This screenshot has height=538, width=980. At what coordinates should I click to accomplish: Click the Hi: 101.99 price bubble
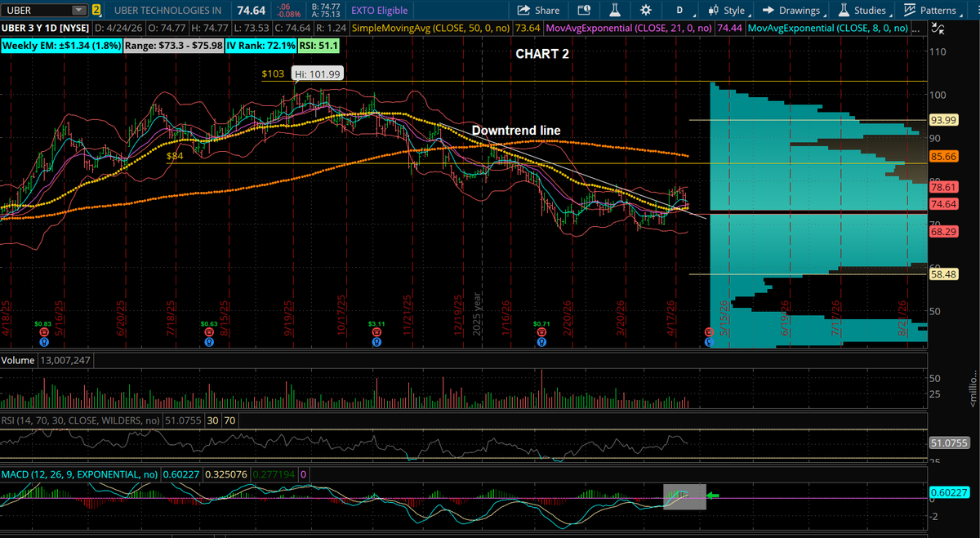(318, 73)
